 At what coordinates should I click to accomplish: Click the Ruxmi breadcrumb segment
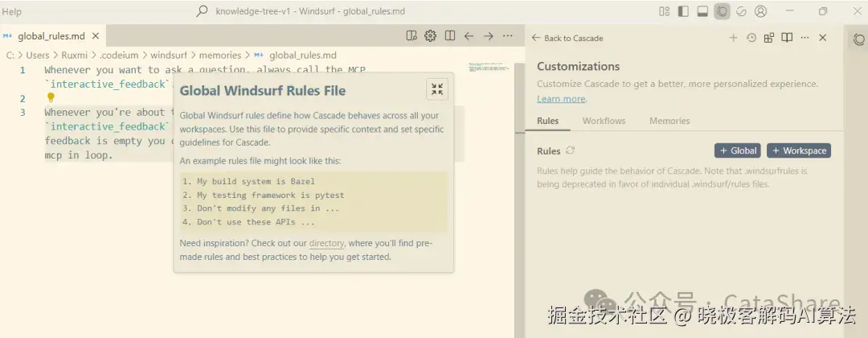click(72, 55)
